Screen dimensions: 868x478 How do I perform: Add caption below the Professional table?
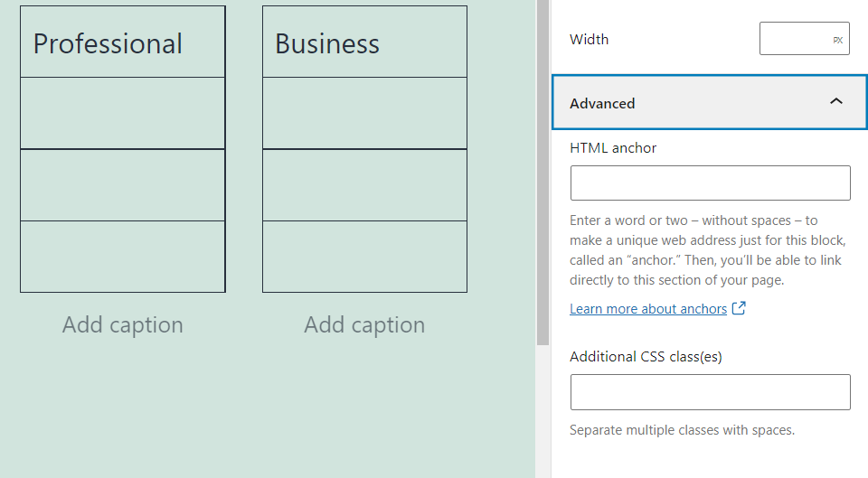coord(122,324)
